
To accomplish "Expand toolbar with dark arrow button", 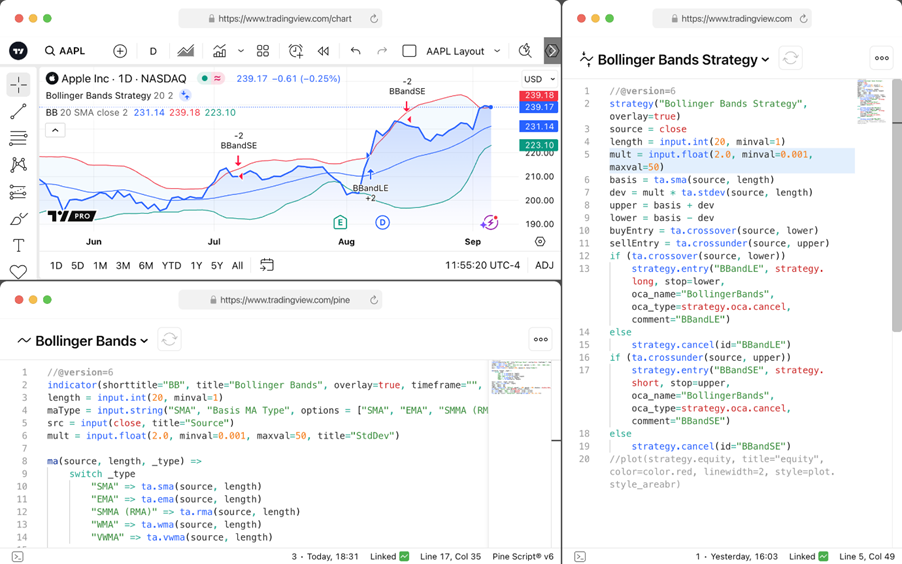I will click(x=552, y=51).
